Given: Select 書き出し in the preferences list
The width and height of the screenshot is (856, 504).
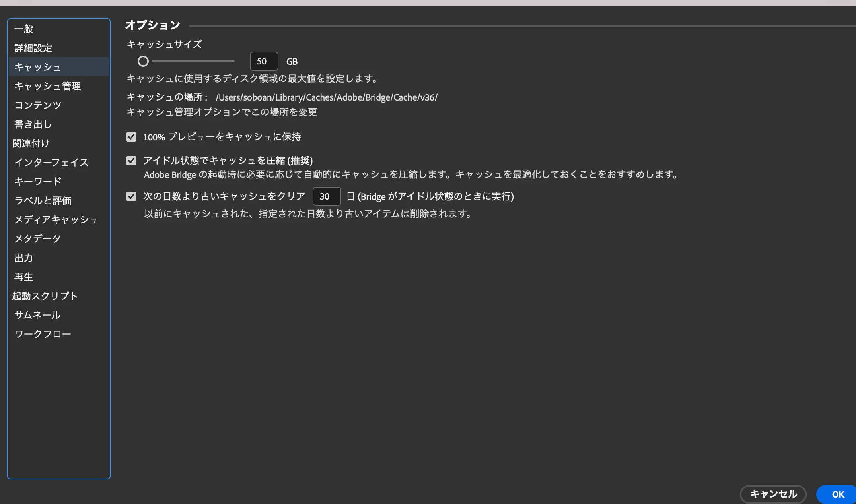Looking at the screenshot, I should tap(33, 124).
